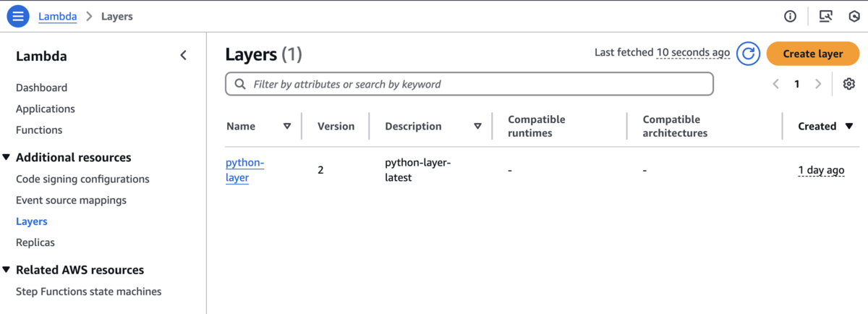Collapse Additional resources section
This screenshot has height=314, width=868.
tap(7, 157)
